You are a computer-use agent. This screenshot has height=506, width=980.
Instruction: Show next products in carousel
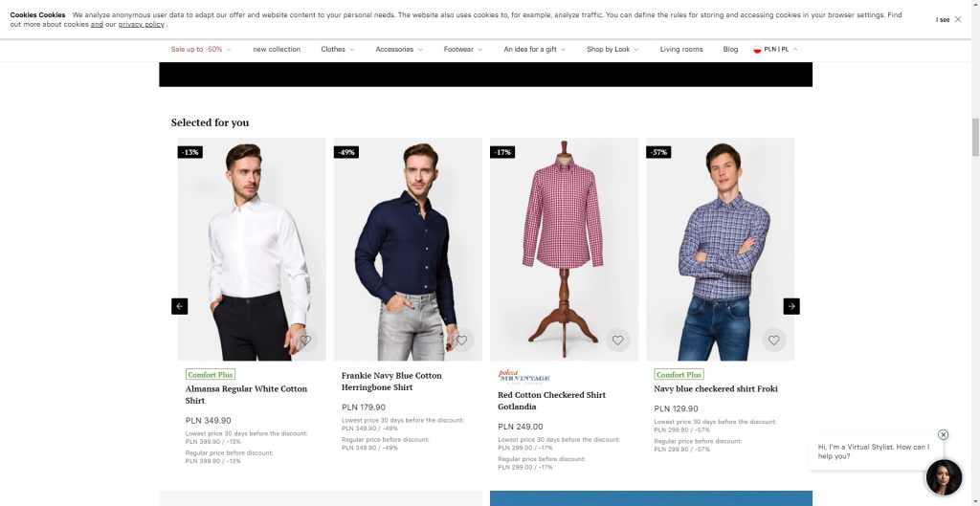click(791, 306)
